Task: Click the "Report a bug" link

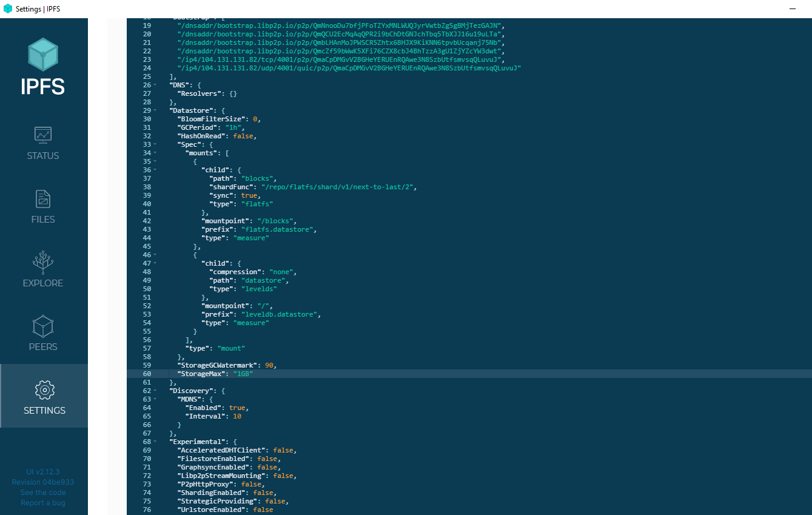Action: (43, 503)
